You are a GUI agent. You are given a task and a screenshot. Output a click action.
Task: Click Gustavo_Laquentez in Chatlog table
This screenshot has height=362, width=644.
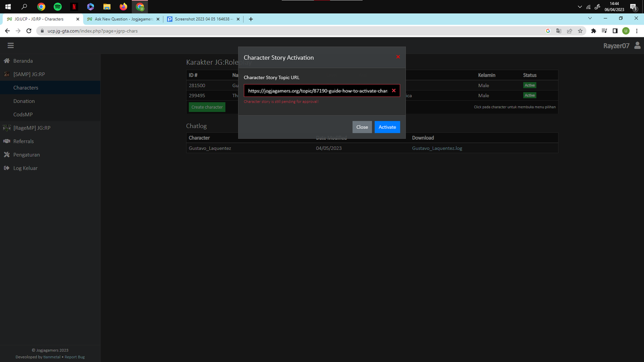coord(210,148)
